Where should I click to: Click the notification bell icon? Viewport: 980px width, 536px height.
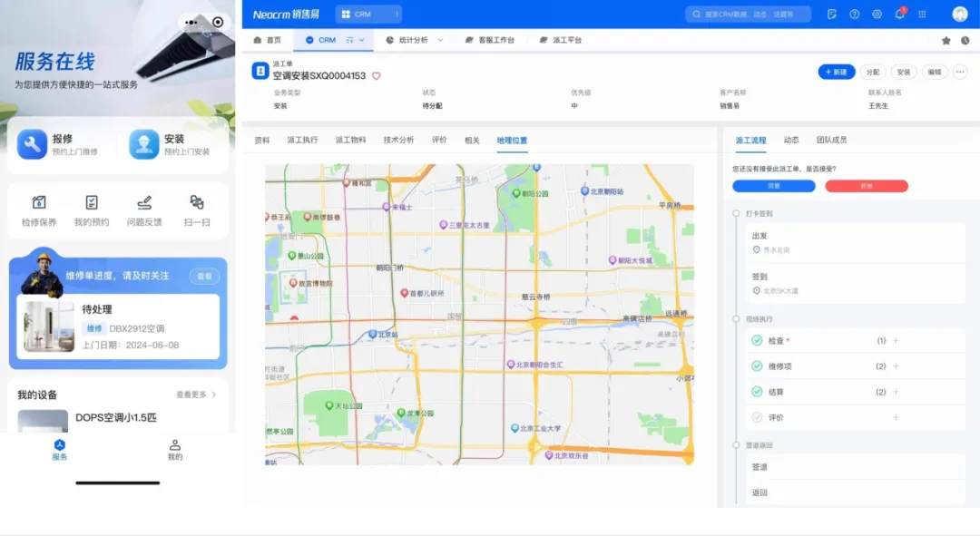pos(900,14)
